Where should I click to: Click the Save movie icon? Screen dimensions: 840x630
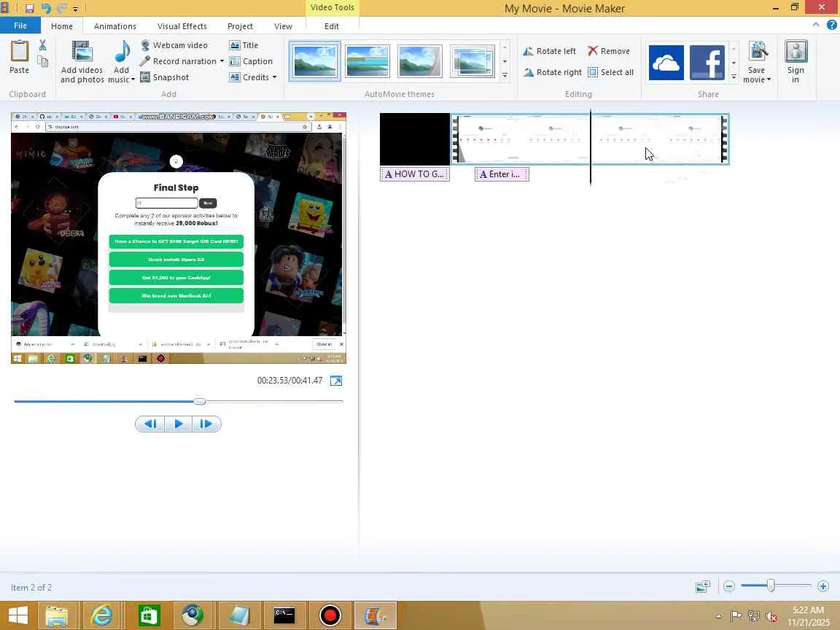[758, 52]
